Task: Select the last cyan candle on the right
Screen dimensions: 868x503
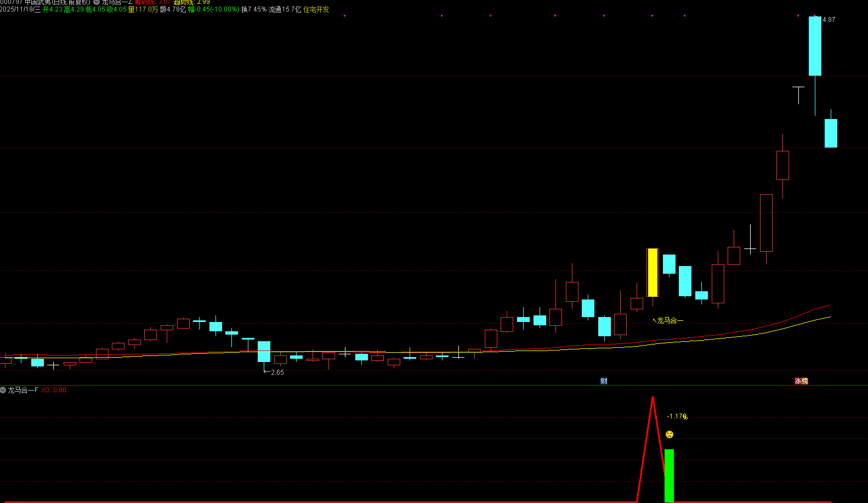Action: 831,133
